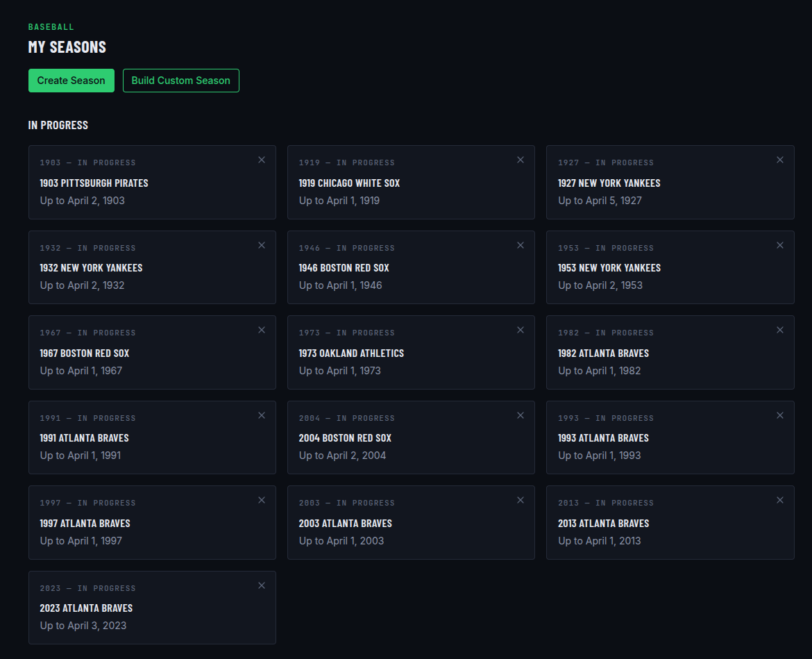Screen dimensions: 812x659
Task: Click 'Up to April 3, 2023' text
Action: pos(83,626)
